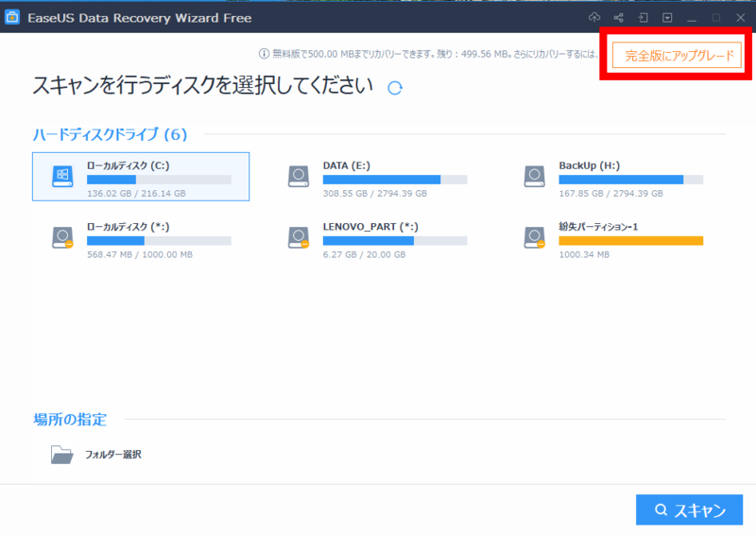
Task: Click the disk icon for LENOVO_PART
Action: tap(299, 238)
